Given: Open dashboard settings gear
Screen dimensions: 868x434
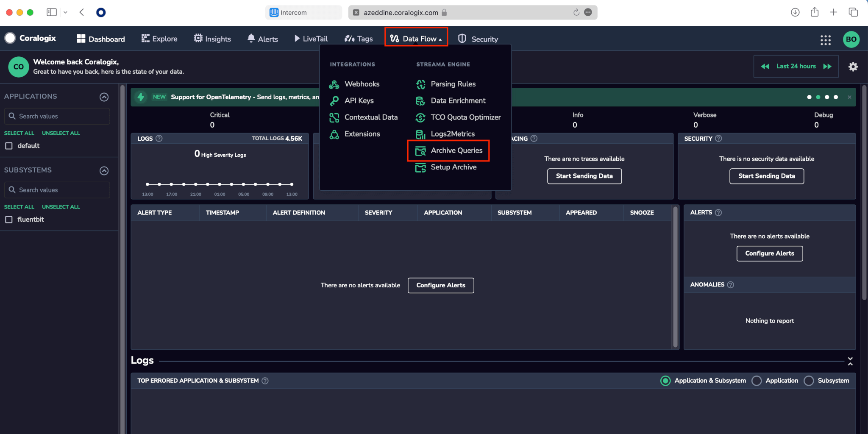Looking at the screenshot, I should pyautogui.click(x=853, y=67).
